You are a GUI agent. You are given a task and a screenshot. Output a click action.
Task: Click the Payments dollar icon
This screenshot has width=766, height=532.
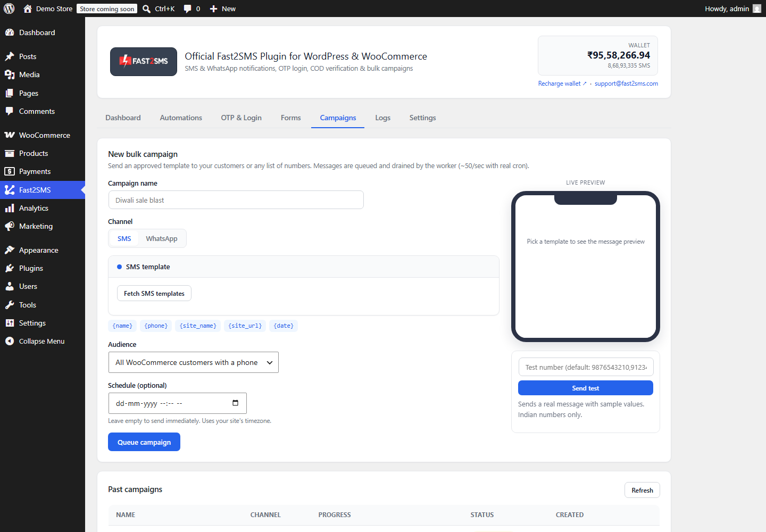coord(10,171)
